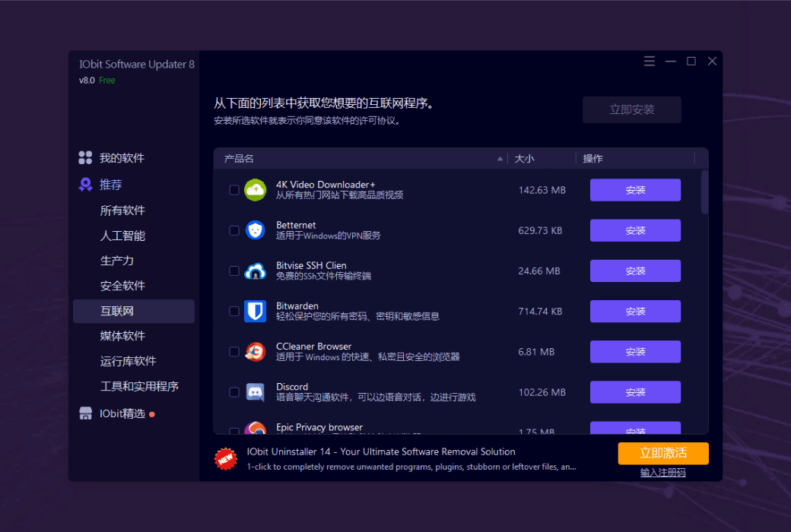Click the IObit精选 store icon
Viewport: 791px width, 532px height.
pos(85,413)
